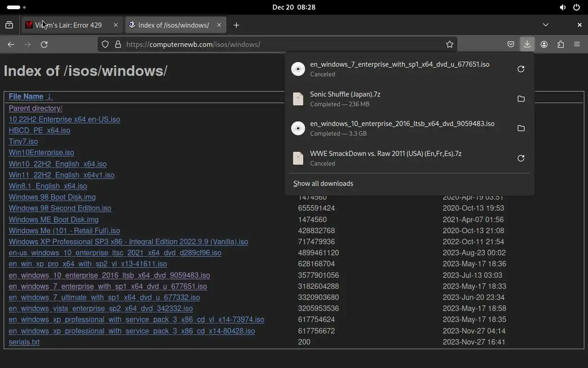Open the system volume indicator
The width and height of the screenshot is (588, 368).
click(562, 7)
